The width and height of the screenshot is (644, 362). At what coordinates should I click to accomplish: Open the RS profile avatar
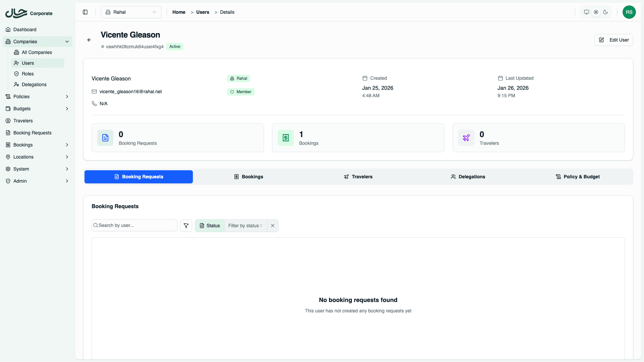(629, 12)
